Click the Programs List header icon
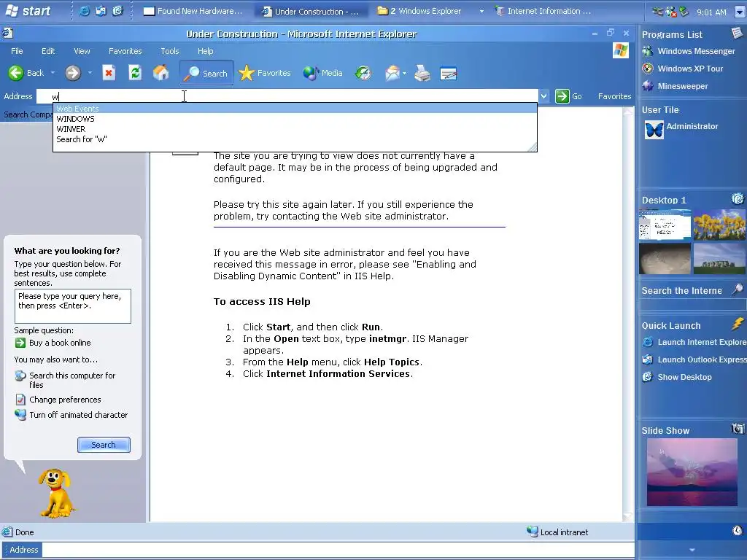The width and height of the screenshot is (747, 560). click(x=737, y=33)
